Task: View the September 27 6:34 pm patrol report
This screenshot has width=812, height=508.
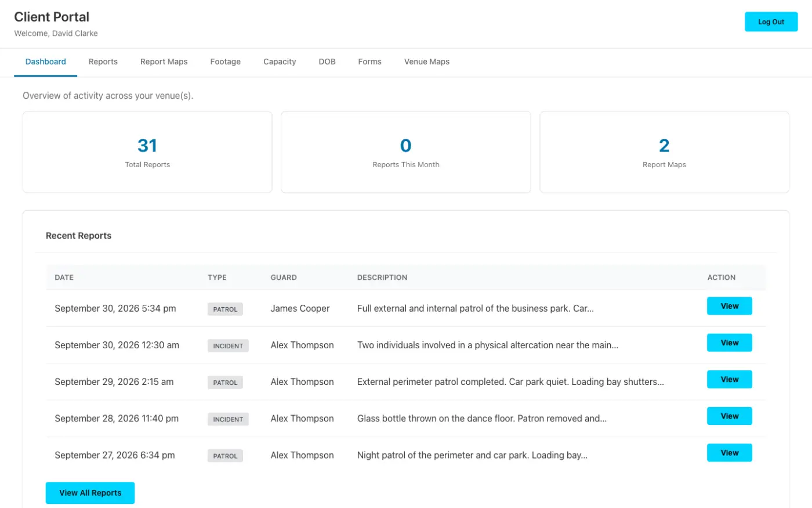Action: (729, 453)
